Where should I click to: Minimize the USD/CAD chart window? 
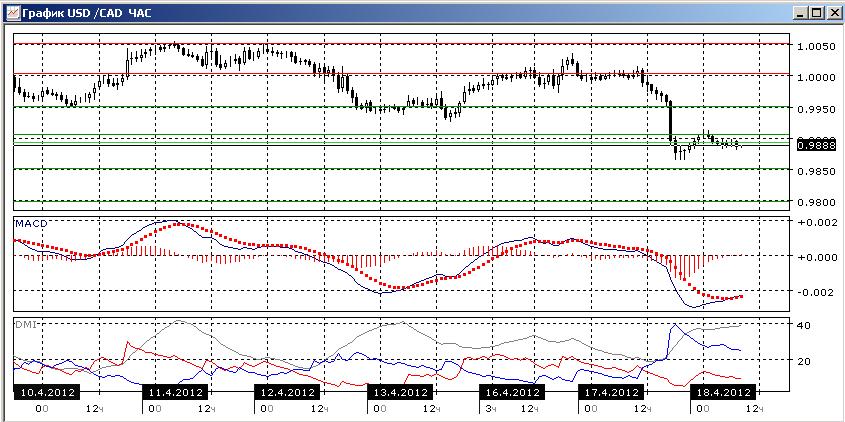click(802, 13)
